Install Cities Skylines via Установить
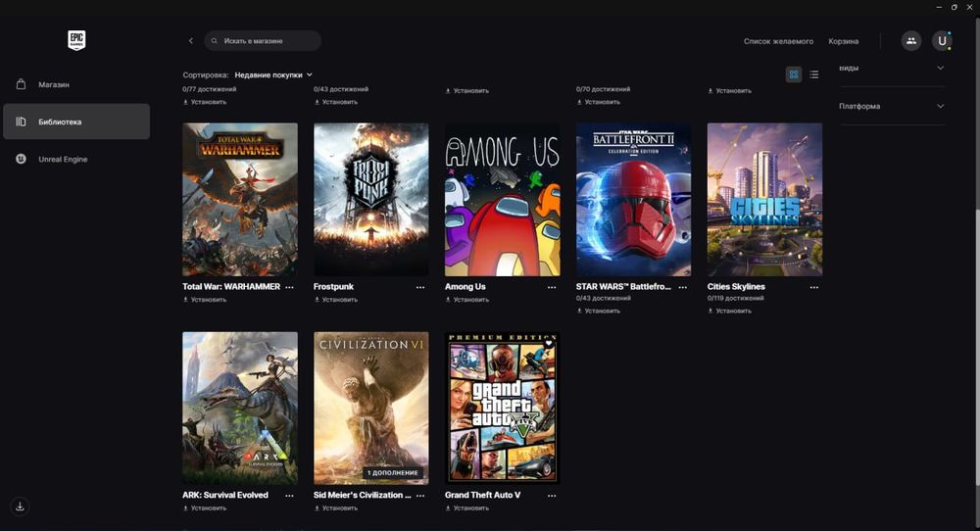Screen dimensions: 980x531 730,311
